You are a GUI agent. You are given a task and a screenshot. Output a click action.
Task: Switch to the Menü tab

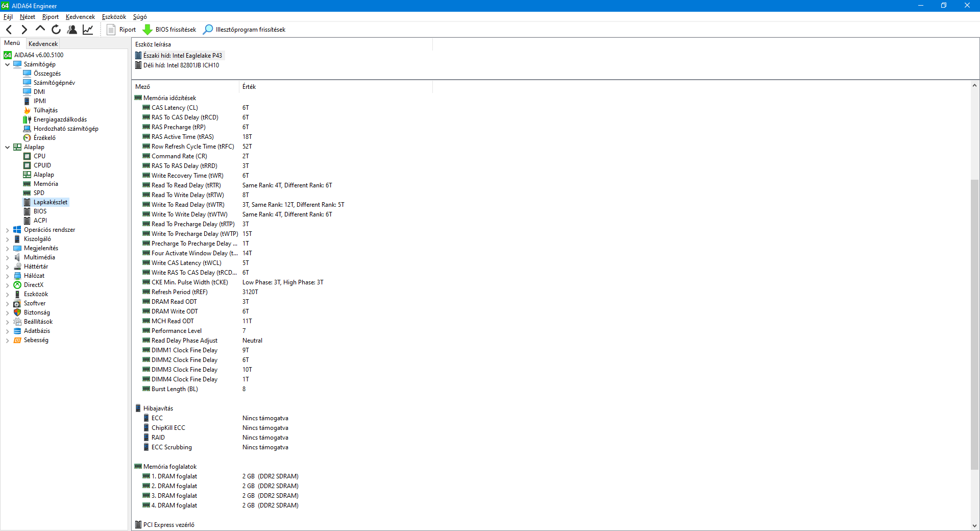(x=12, y=43)
